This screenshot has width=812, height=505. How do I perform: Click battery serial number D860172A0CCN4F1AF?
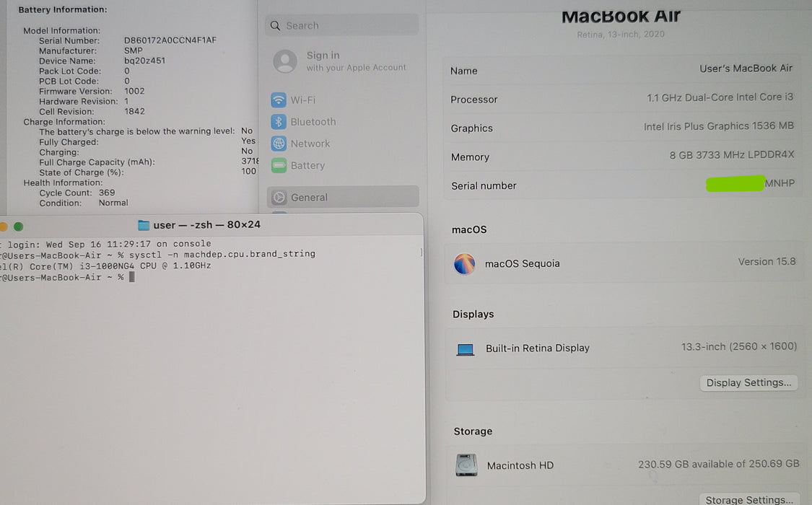point(170,40)
